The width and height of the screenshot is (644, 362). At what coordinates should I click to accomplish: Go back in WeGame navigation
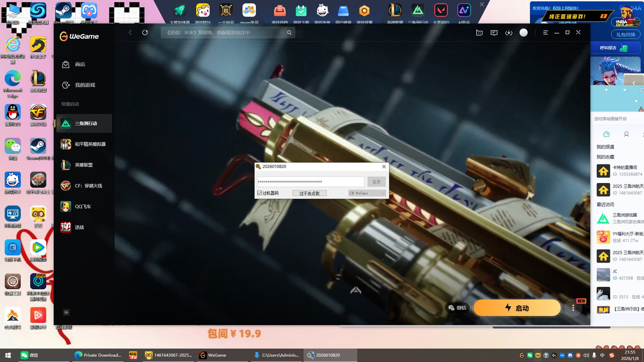tap(130, 32)
